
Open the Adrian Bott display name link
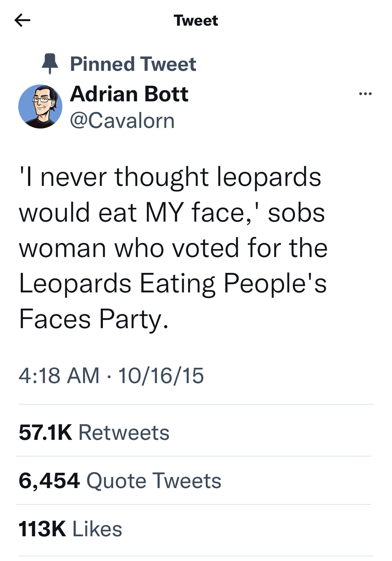pos(129,94)
